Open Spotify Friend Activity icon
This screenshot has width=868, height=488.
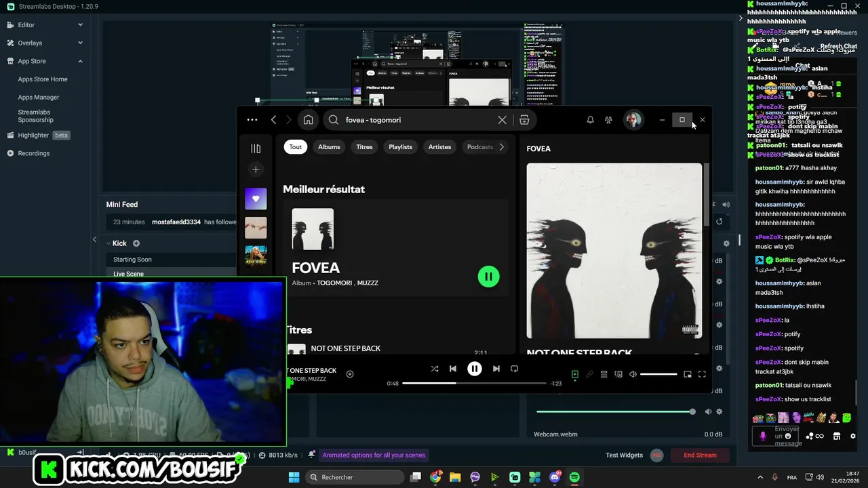tap(608, 120)
